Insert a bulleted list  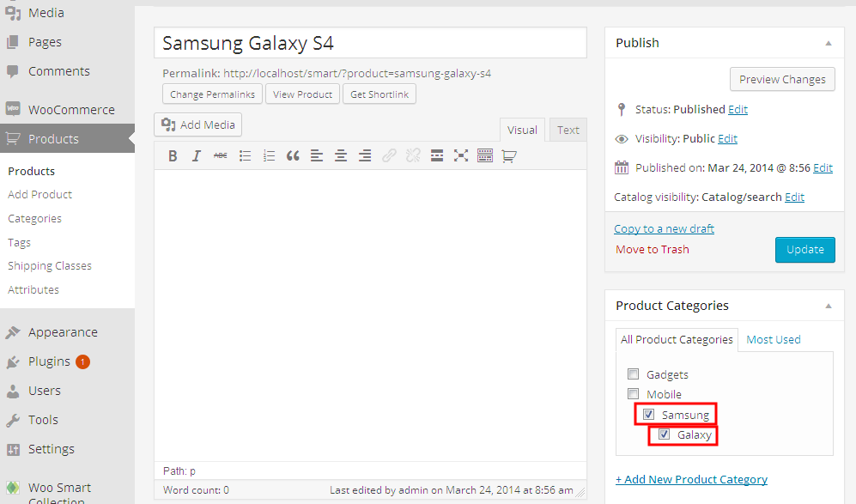point(245,156)
